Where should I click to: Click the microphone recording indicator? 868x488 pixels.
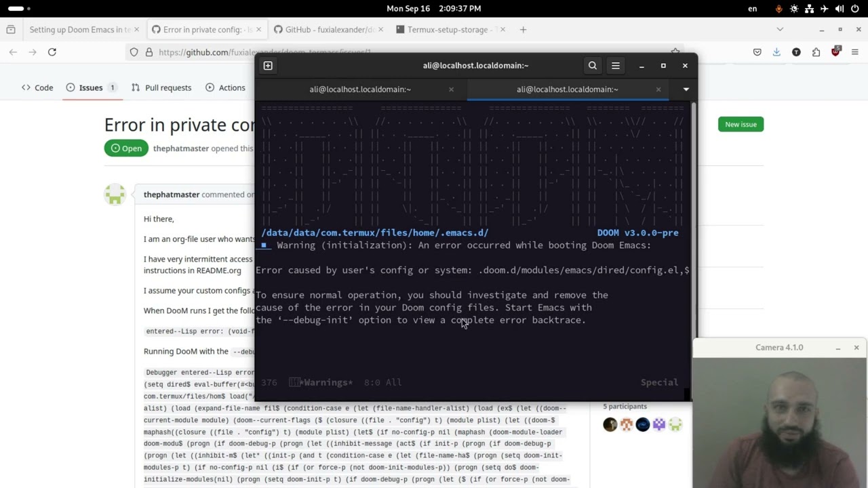778,9
